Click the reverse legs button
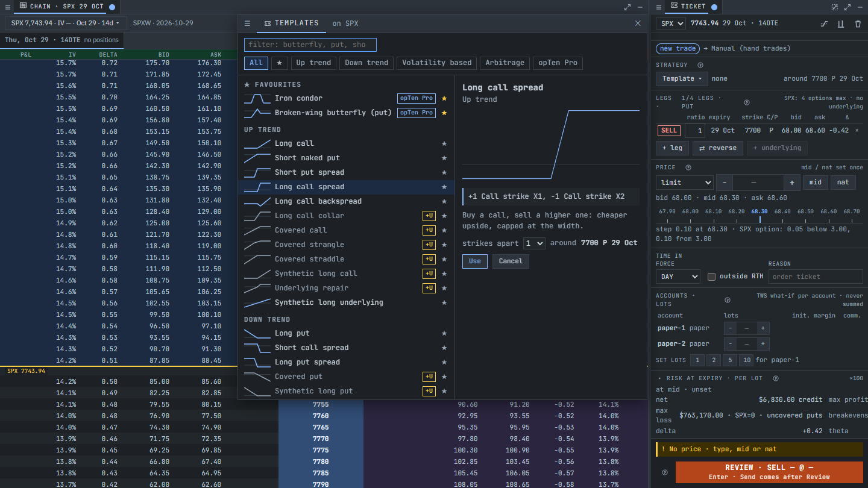Image resolution: width=868 pixels, height=488 pixels. [718, 148]
